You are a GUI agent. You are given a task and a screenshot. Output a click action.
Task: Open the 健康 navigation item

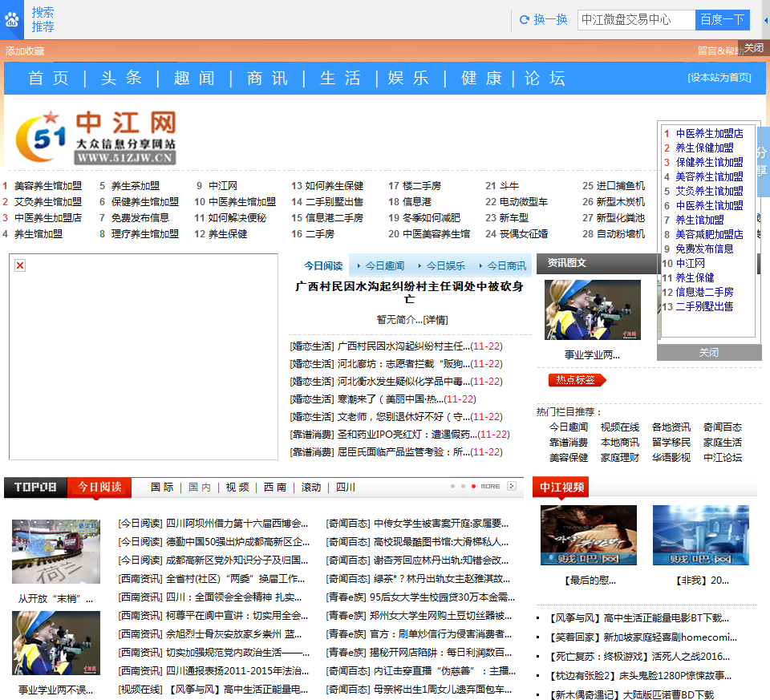coord(481,78)
